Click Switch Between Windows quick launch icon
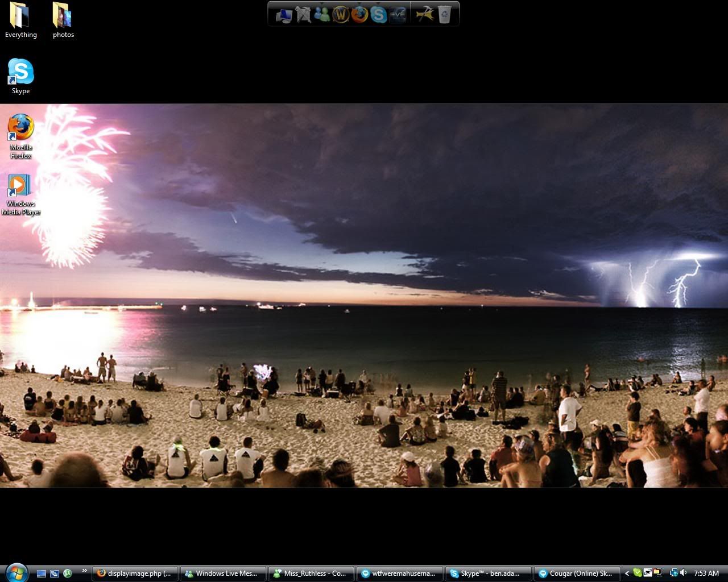 55,573
